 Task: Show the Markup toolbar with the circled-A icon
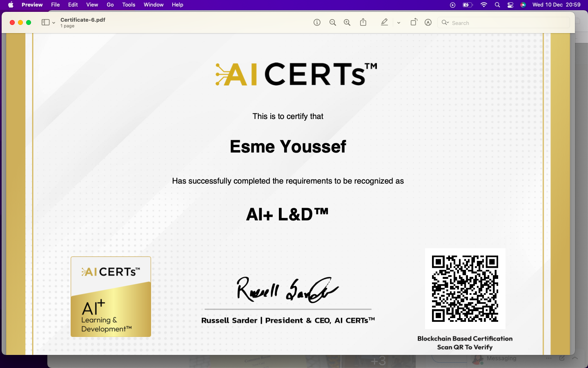point(428,22)
